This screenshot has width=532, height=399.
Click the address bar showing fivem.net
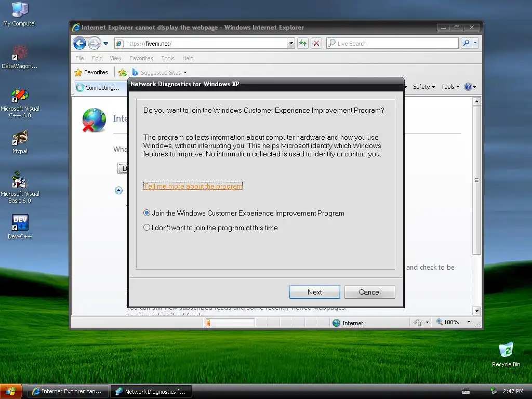coord(201,44)
